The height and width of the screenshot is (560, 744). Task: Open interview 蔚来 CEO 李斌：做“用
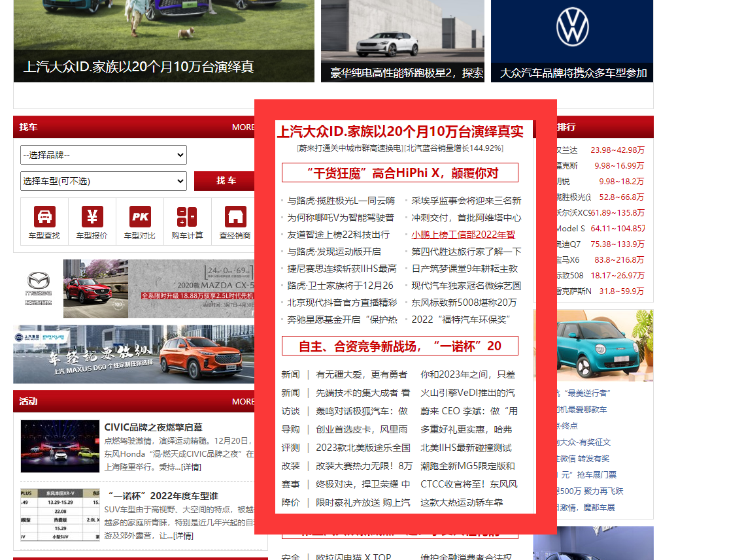click(x=469, y=411)
